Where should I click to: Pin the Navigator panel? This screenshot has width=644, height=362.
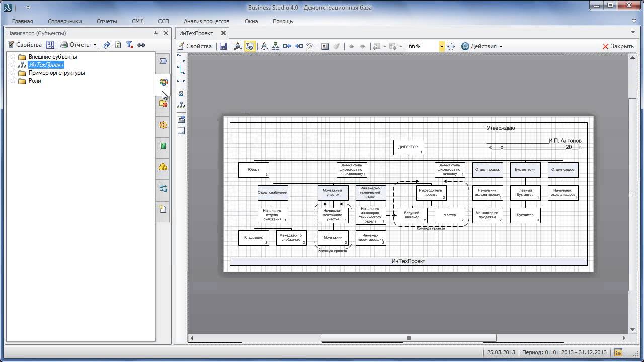coord(156,33)
